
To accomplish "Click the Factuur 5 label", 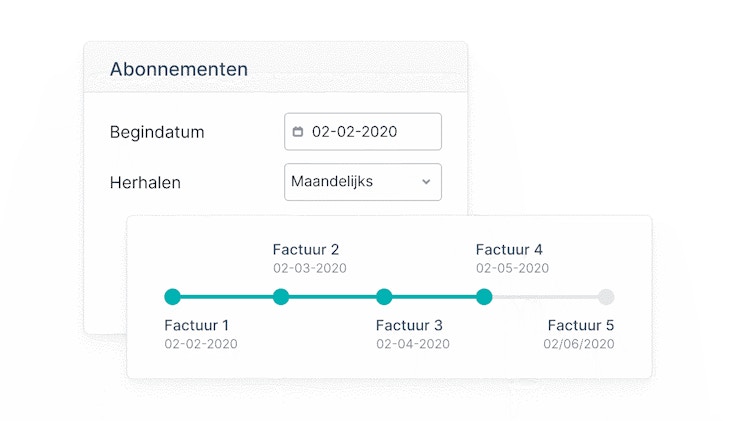I will coord(581,325).
